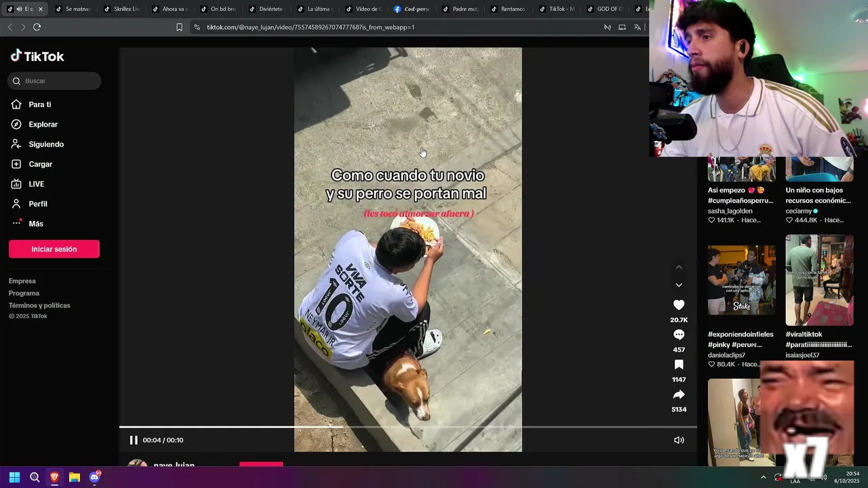The height and width of the screenshot is (488, 868).
Task: Open the Empresa footer link
Action: (22, 281)
